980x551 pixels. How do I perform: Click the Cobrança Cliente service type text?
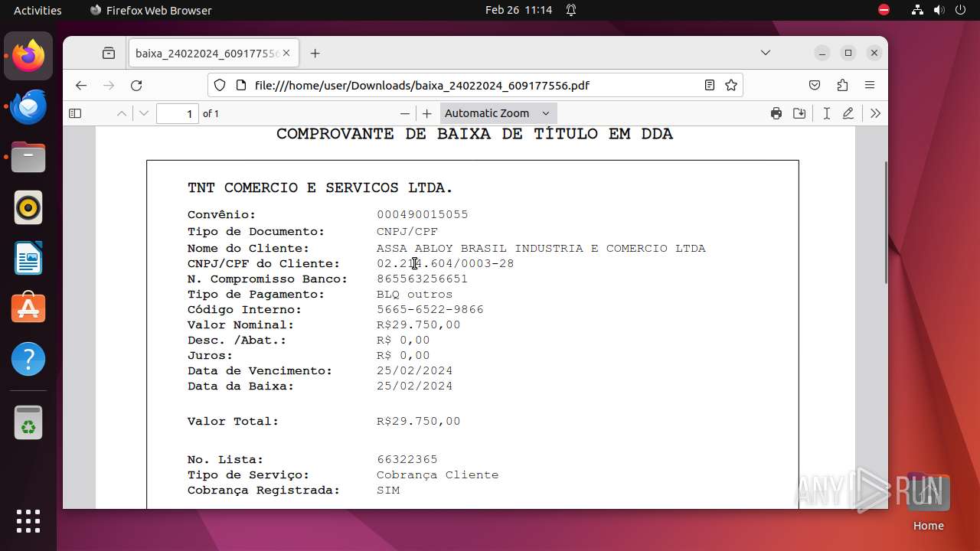pyautogui.click(x=437, y=475)
